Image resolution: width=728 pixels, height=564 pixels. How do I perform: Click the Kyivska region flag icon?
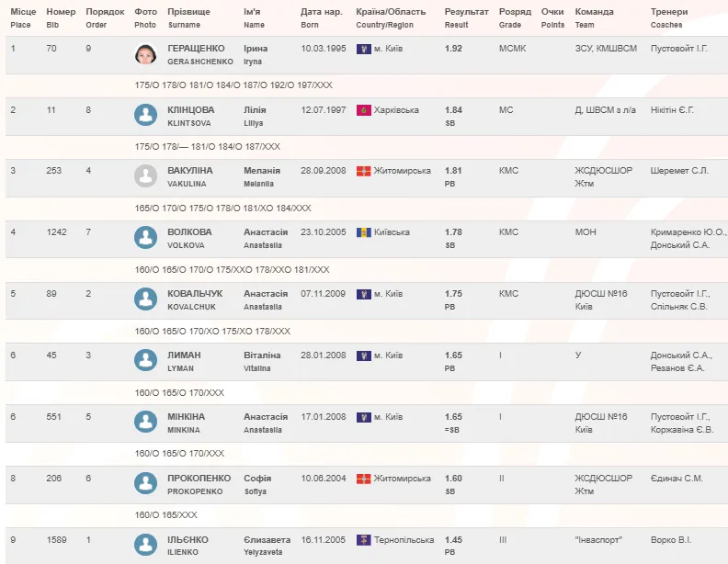(x=363, y=232)
